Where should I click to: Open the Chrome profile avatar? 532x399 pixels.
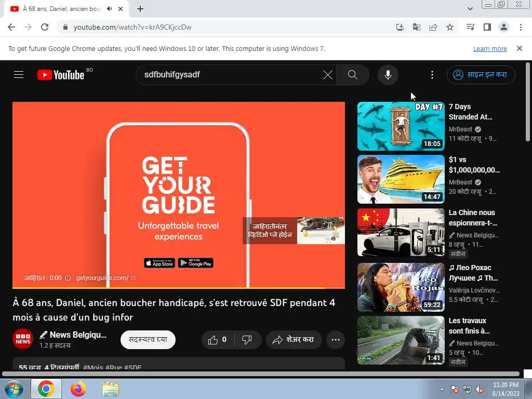click(x=504, y=27)
